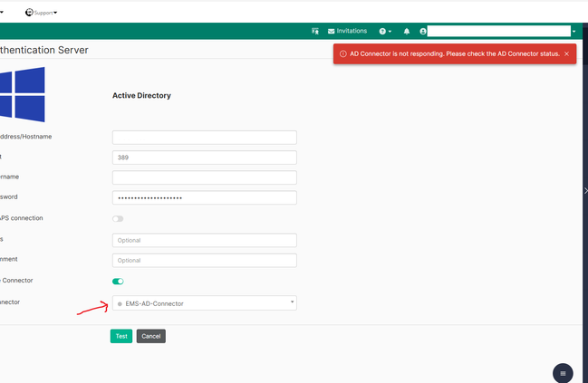Click the warning icon in error alert
This screenshot has width=588, height=383.
(342, 54)
